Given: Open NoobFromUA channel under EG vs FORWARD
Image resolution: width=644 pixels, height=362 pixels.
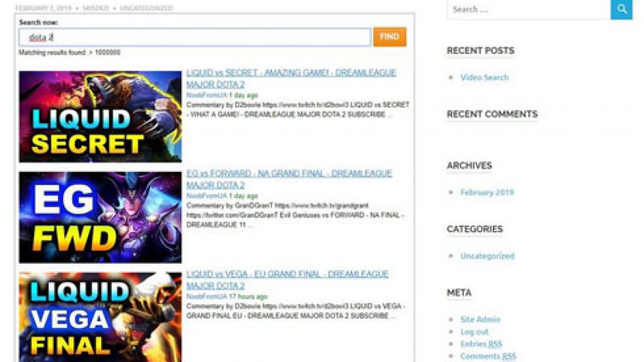Looking at the screenshot, I should click(x=206, y=196).
